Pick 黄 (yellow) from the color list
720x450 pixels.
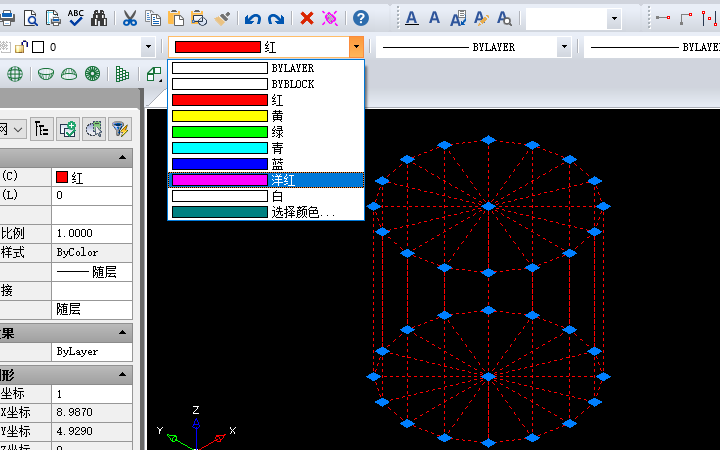(x=266, y=116)
